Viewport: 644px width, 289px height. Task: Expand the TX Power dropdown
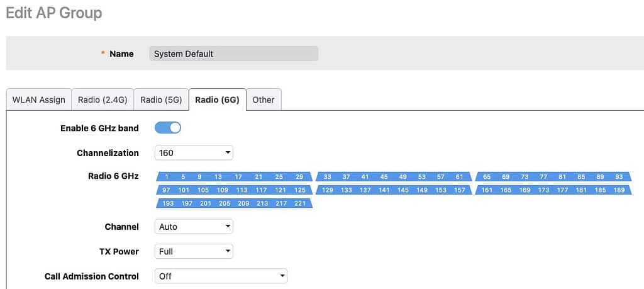pyautogui.click(x=194, y=251)
